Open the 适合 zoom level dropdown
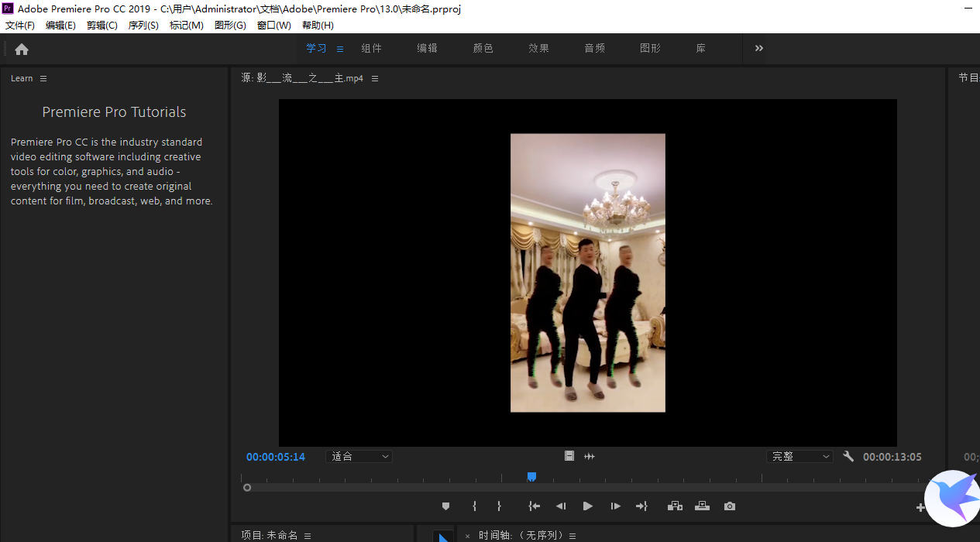The height and width of the screenshot is (542, 980). pyautogui.click(x=359, y=457)
